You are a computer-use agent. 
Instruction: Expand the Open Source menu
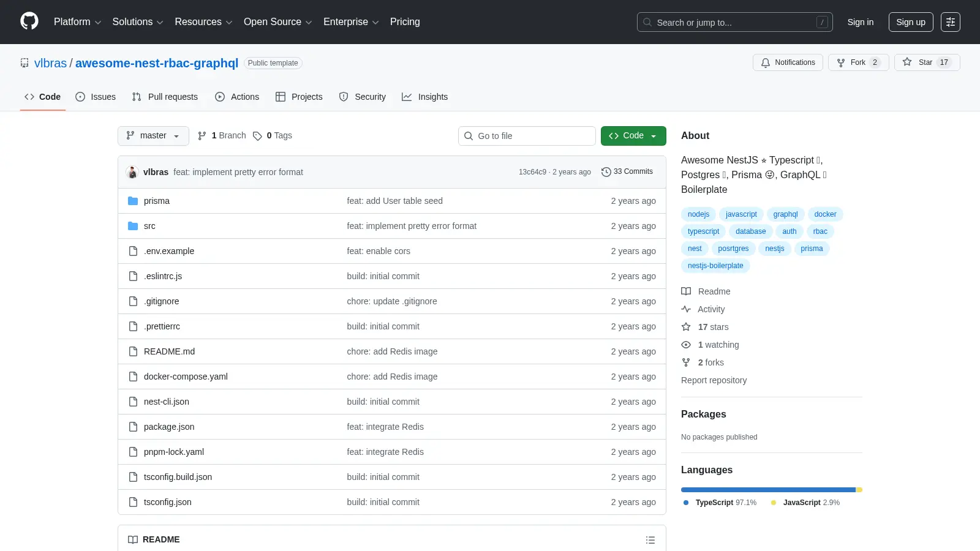[278, 22]
